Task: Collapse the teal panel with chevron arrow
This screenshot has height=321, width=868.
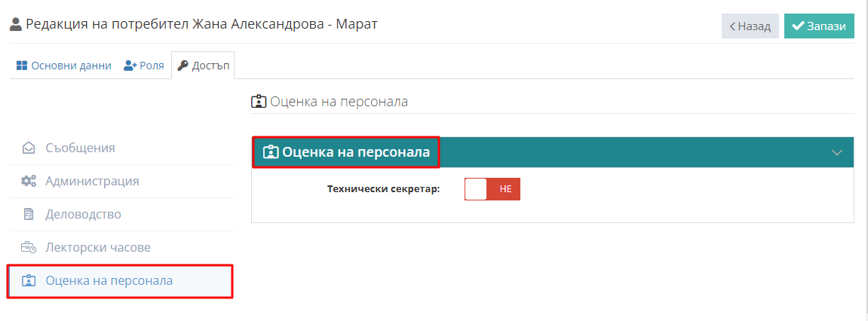Action: [837, 153]
